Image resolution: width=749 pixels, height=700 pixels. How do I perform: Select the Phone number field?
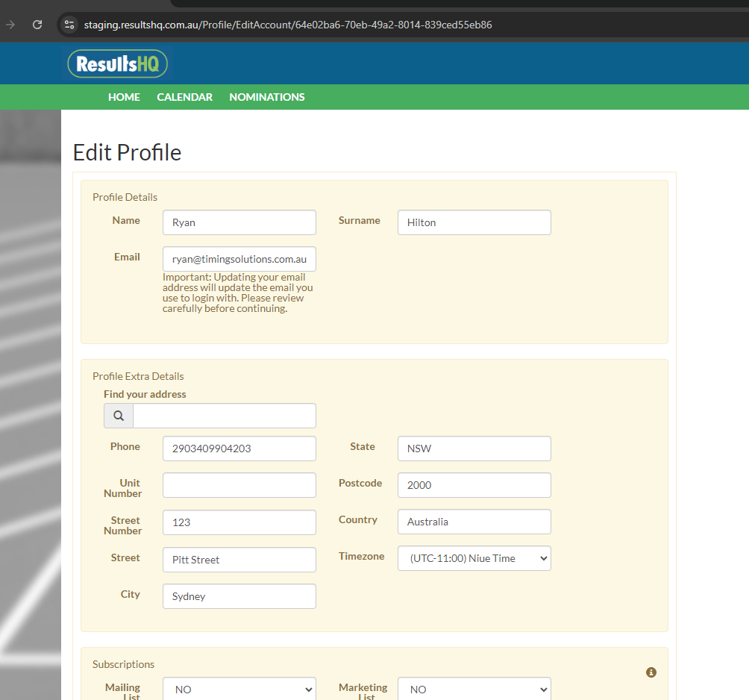239,449
